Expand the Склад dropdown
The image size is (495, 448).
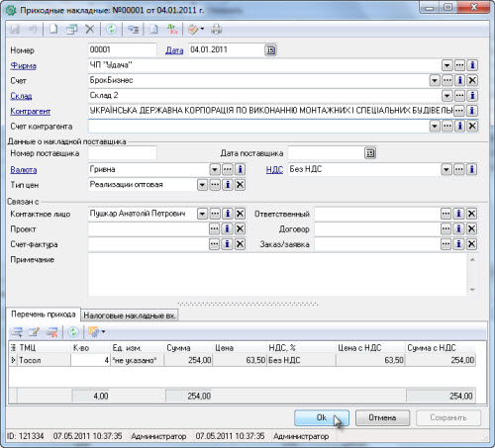(446, 96)
